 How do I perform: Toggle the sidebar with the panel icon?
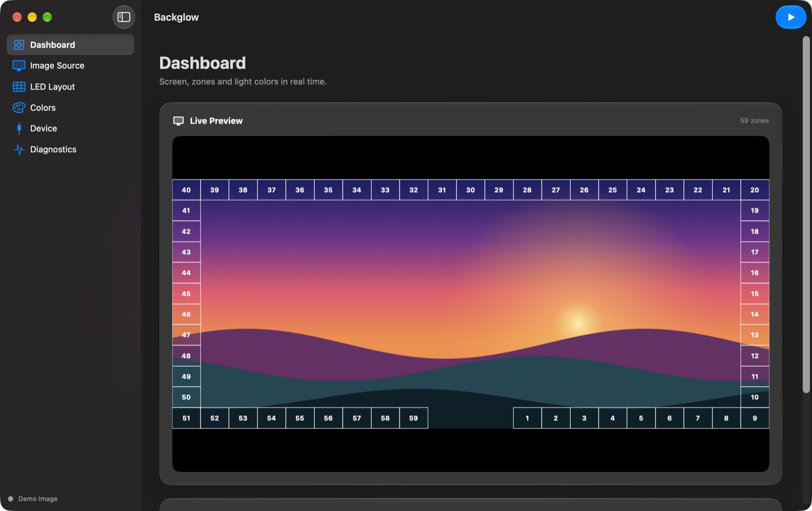pyautogui.click(x=124, y=17)
